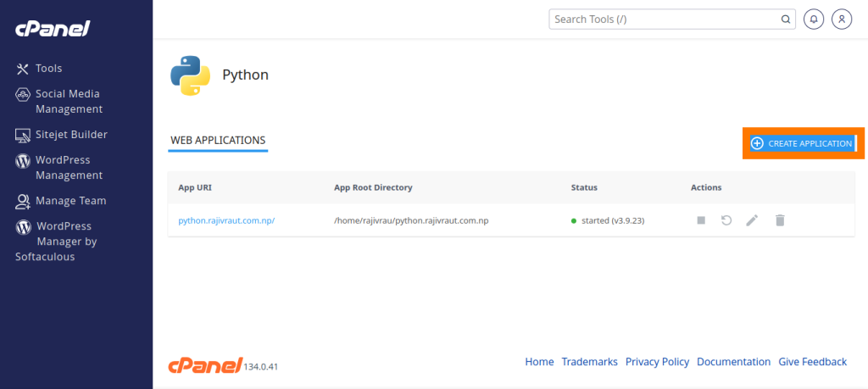Click the Python logo icon
Viewport: 868px width, 389px height.
[x=190, y=75]
